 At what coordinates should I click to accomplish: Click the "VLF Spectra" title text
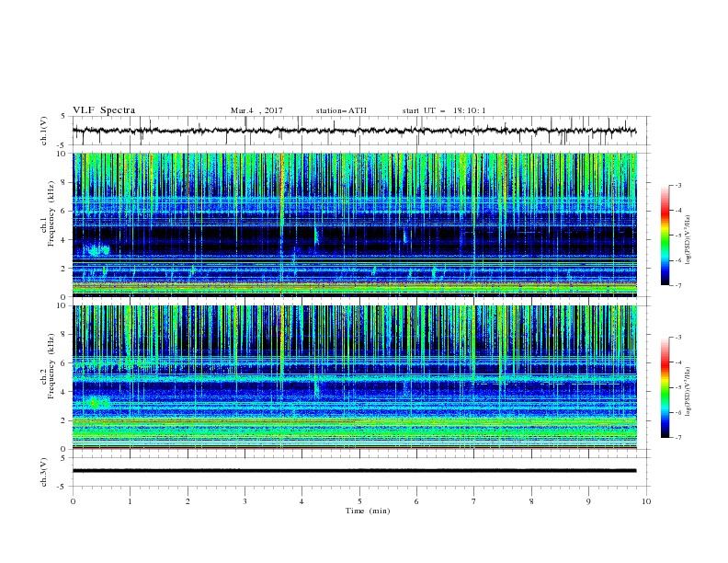(104, 110)
